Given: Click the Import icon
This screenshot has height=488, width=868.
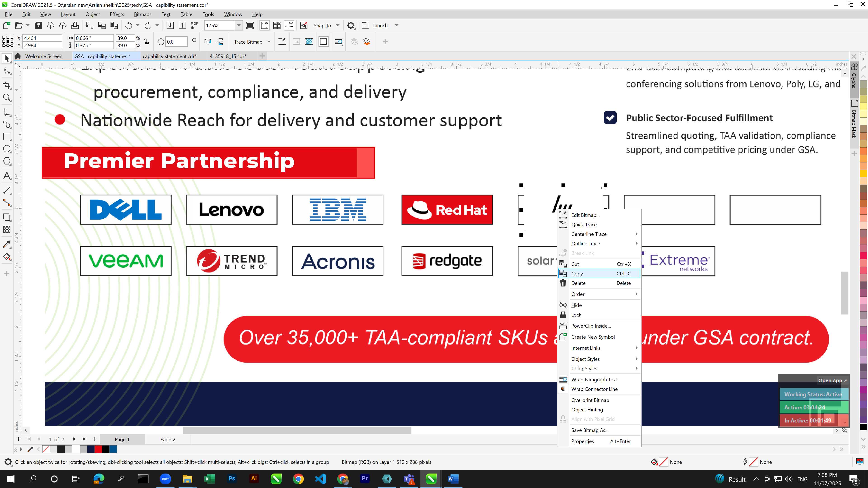Looking at the screenshot, I should pos(170,25).
